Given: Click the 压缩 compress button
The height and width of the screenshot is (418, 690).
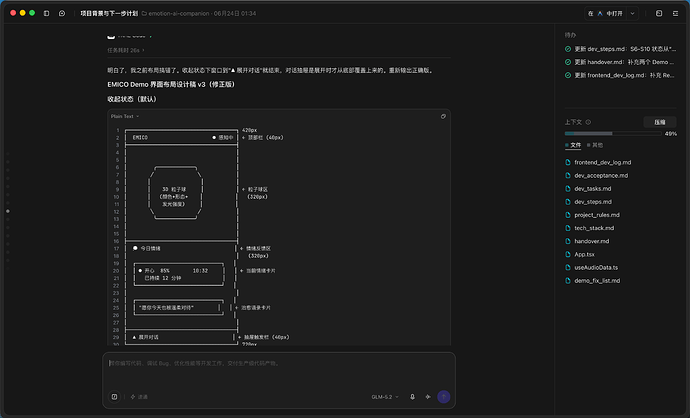Looking at the screenshot, I should click(660, 122).
